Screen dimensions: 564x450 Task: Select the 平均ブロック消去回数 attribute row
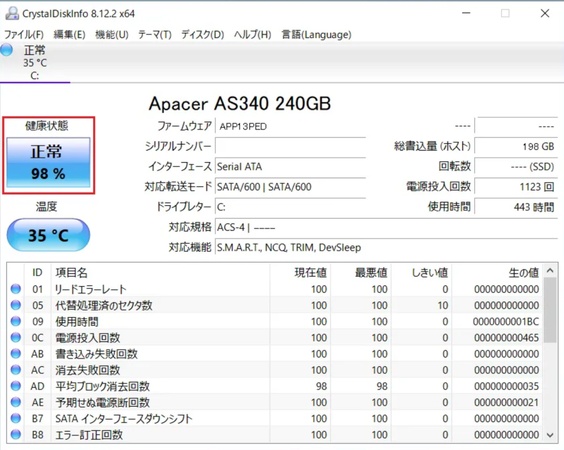(x=275, y=386)
